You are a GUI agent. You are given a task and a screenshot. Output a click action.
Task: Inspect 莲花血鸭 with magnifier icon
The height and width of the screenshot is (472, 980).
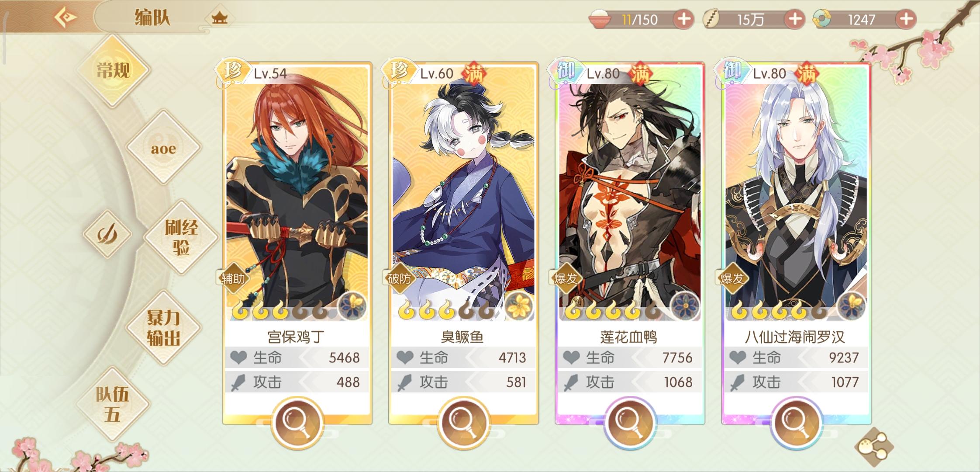(630, 422)
